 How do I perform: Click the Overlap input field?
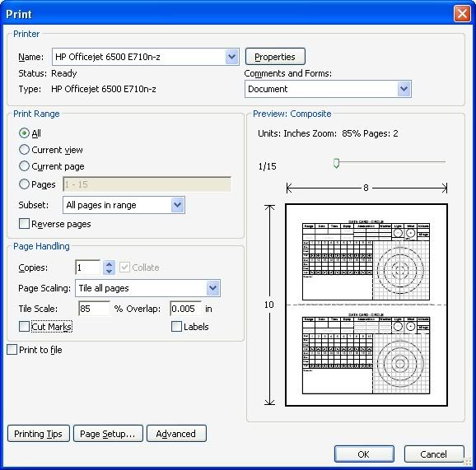click(186, 309)
